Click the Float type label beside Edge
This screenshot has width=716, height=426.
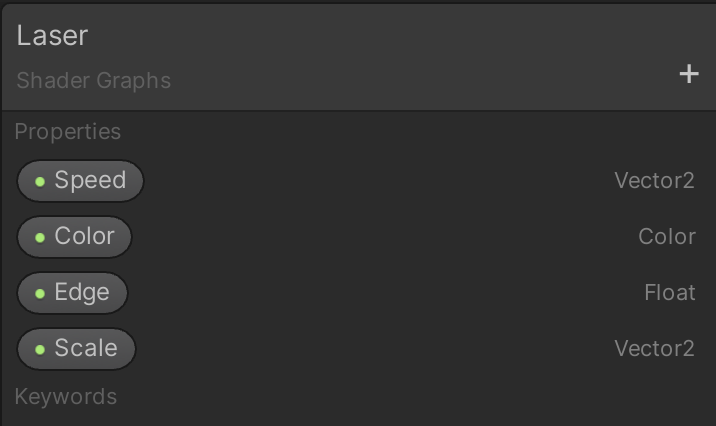click(670, 293)
